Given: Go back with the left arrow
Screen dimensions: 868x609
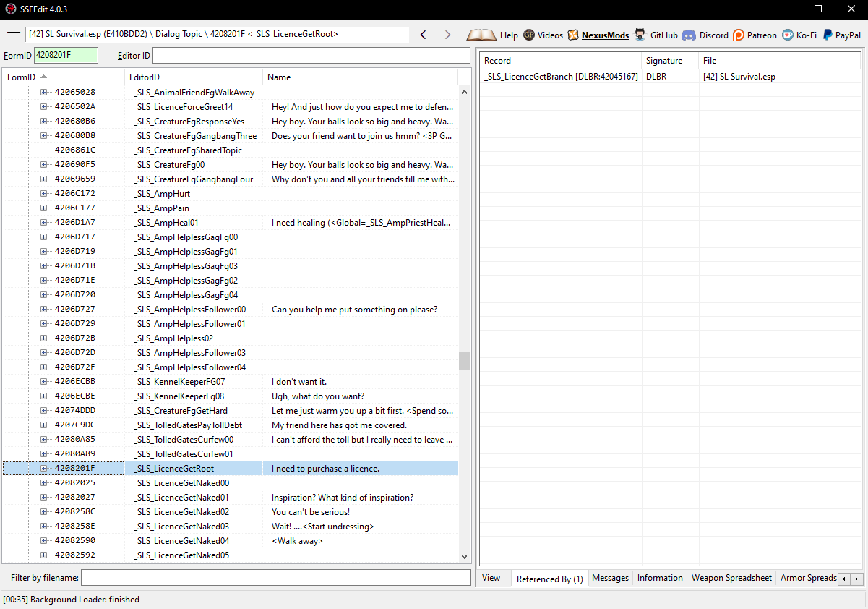Looking at the screenshot, I should [x=424, y=35].
